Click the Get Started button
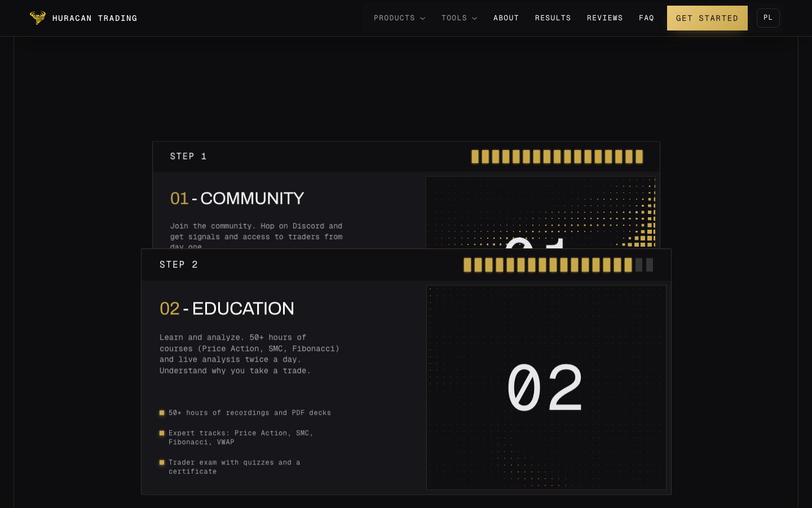Viewport: 812px width, 508px height. tap(707, 18)
